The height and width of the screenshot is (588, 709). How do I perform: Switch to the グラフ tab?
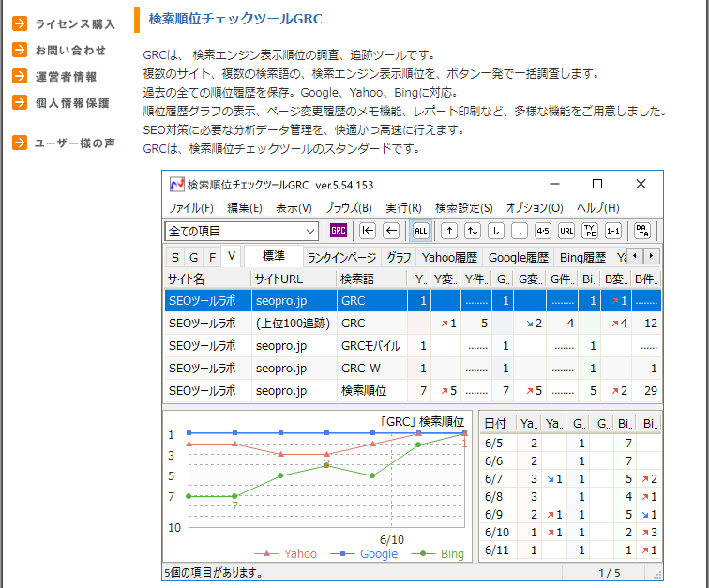399,257
